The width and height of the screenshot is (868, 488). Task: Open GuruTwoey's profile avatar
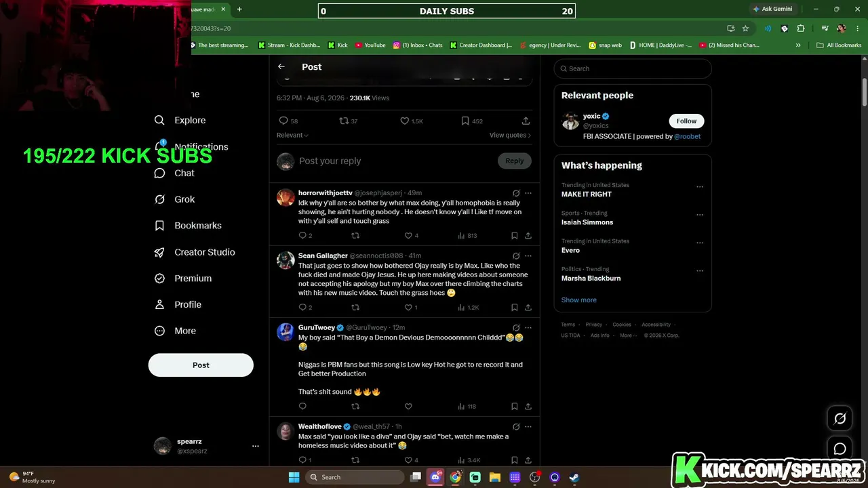click(x=285, y=332)
